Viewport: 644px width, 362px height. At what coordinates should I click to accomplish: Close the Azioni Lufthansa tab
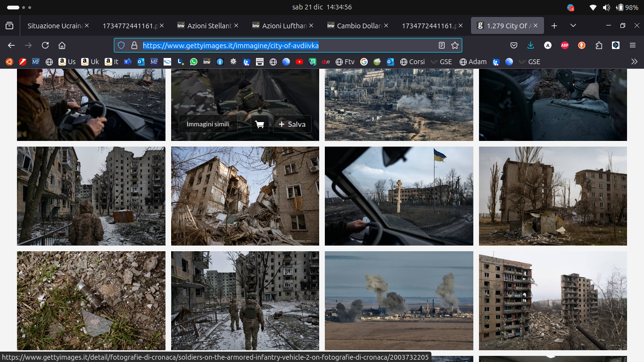tap(311, 26)
